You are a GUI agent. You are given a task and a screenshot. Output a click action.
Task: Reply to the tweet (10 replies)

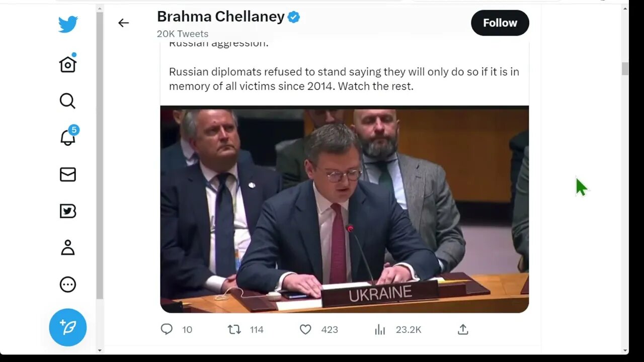[x=167, y=329]
